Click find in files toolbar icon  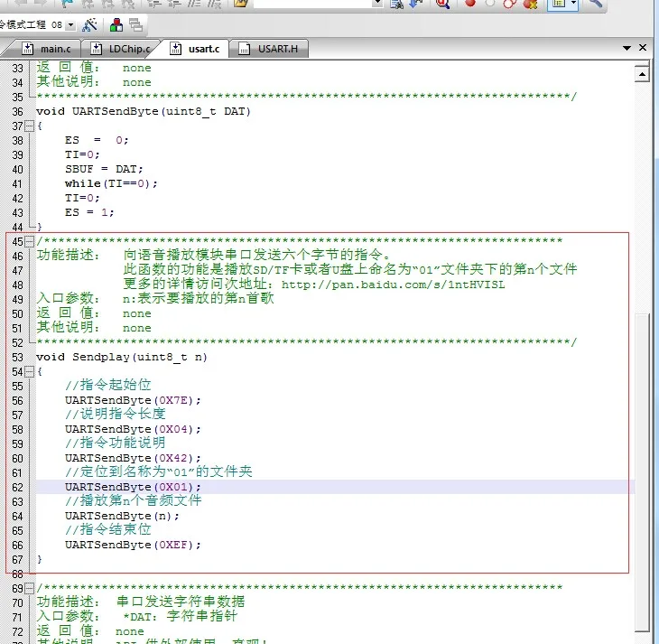pos(396,5)
